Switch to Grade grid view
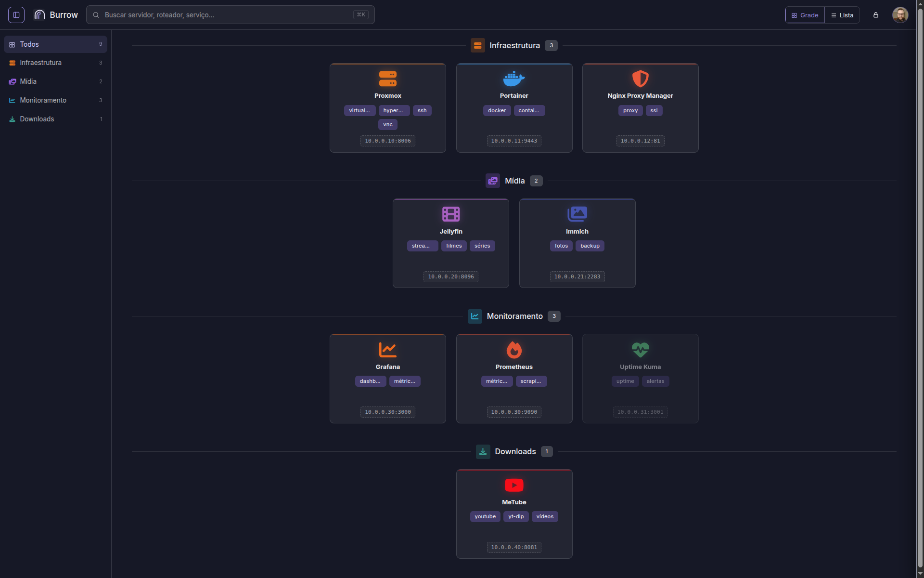The image size is (924, 578). [x=805, y=15]
